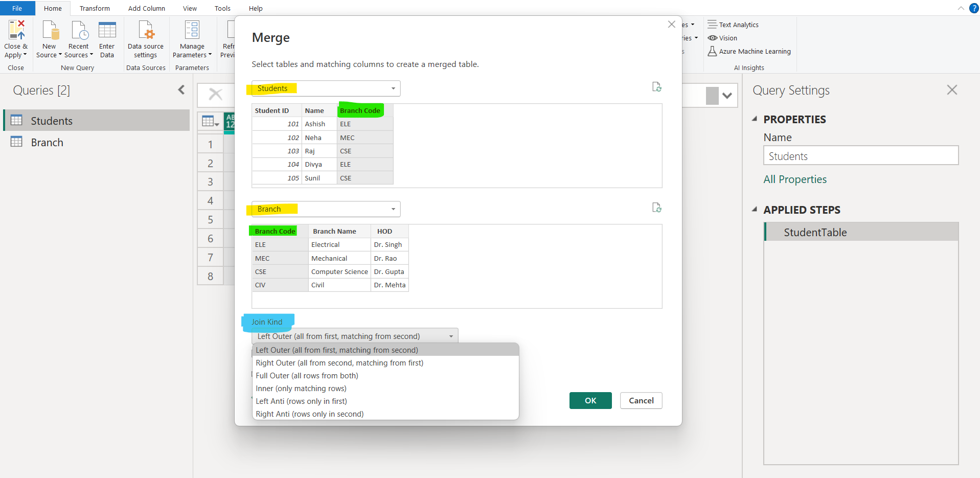Click the Vision icon

pyautogui.click(x=722, y=38)
